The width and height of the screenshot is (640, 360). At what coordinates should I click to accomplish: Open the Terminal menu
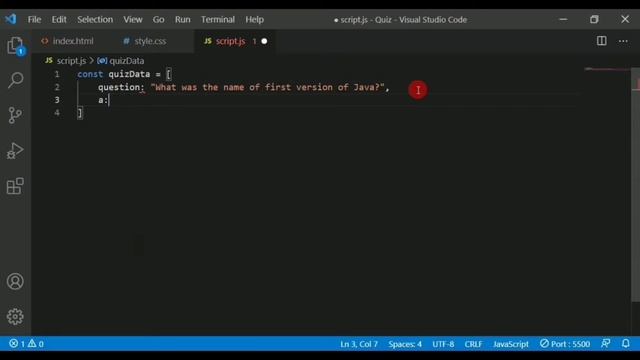point(218,20)
